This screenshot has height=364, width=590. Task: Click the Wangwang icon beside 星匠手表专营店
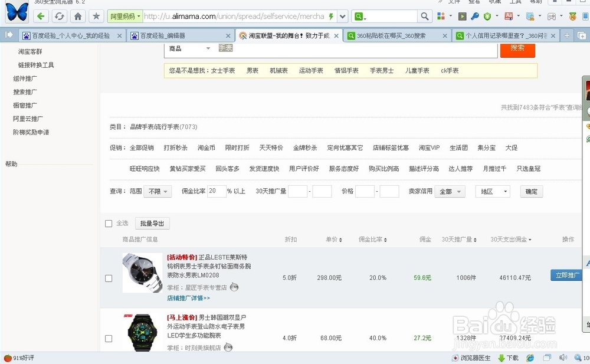(x=234, y=287)
